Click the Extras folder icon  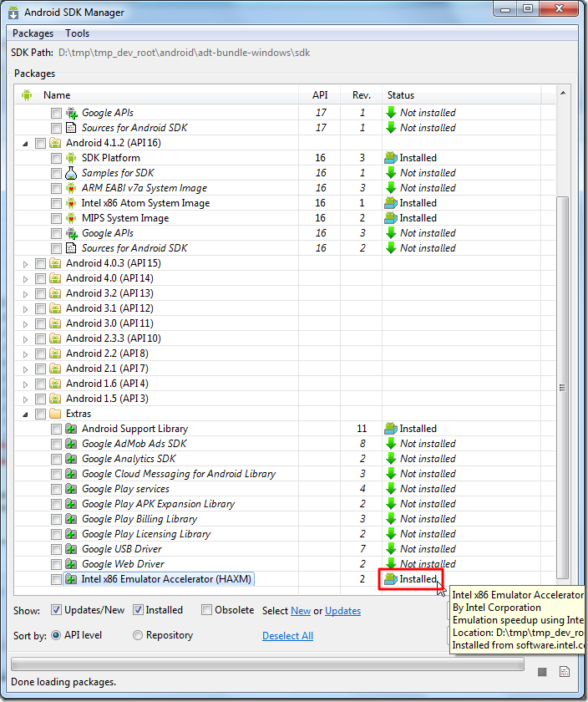point(55,413)
